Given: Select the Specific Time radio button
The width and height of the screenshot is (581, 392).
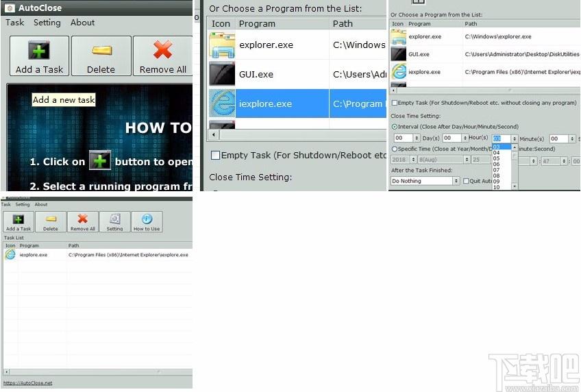Looking at the screenshot, I should (x=395, y=149).
